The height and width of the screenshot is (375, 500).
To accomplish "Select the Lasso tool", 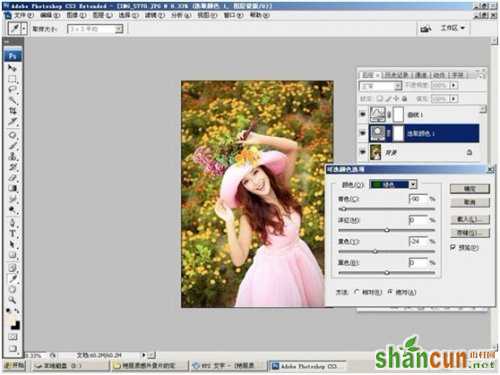I will click(12, 89).
